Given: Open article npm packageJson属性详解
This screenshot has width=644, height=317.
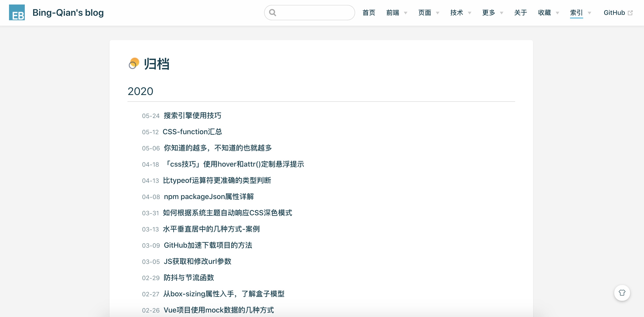Looking at the screenshot, I should click(x=209, y=197).
